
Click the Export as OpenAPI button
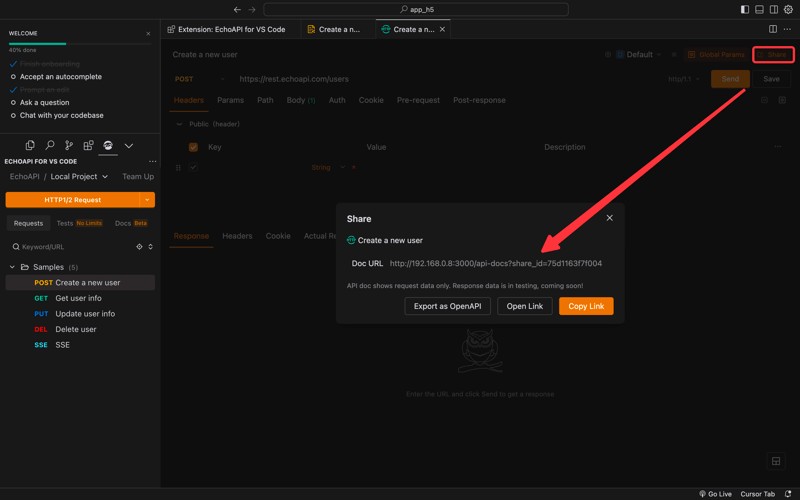(x=447, y=306)
